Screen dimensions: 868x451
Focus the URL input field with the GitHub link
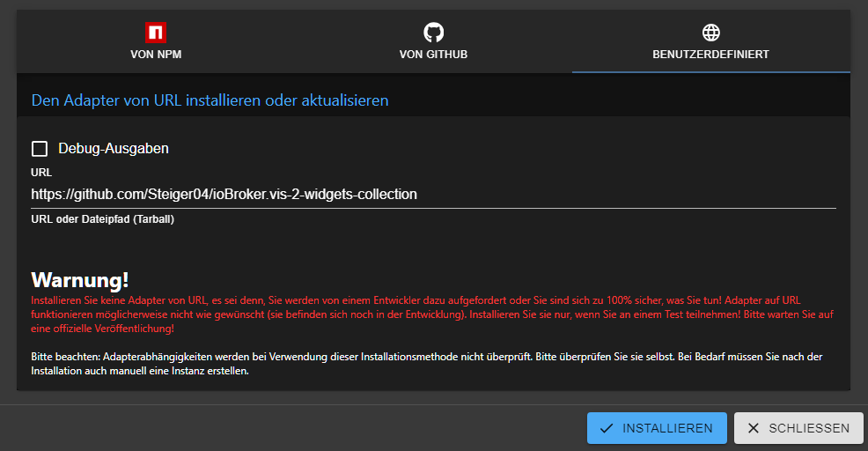[433, 195]
